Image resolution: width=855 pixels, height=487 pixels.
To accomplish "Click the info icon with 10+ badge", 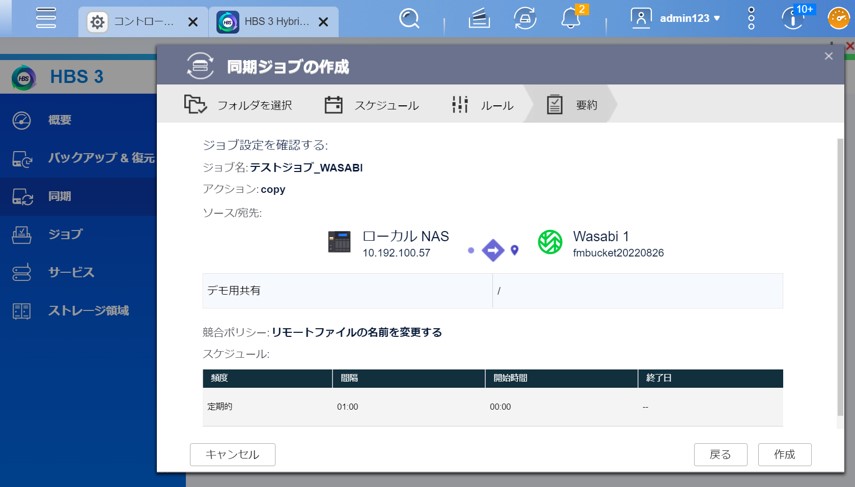I will point(794,18).
